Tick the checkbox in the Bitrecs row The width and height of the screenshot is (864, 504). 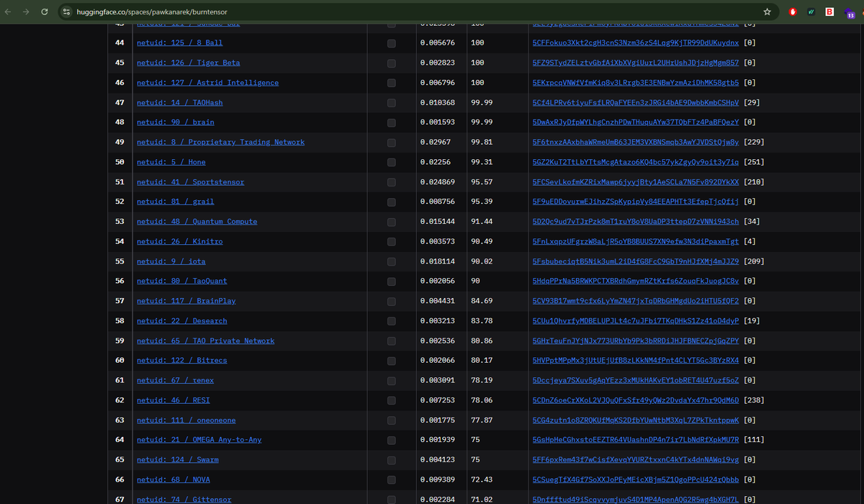coord(391,361)
